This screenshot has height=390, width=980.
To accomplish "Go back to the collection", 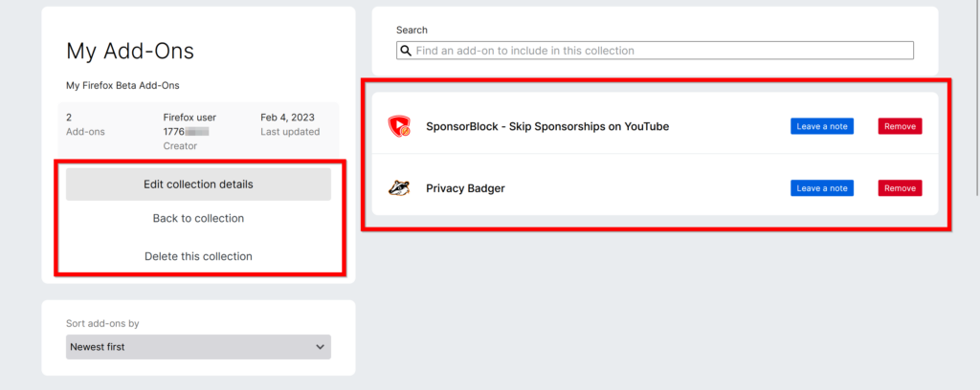I will click(198, 219).
